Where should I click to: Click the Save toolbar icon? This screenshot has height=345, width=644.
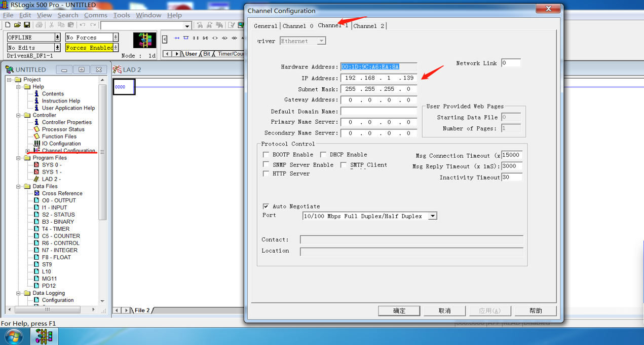tap(27, 25)
